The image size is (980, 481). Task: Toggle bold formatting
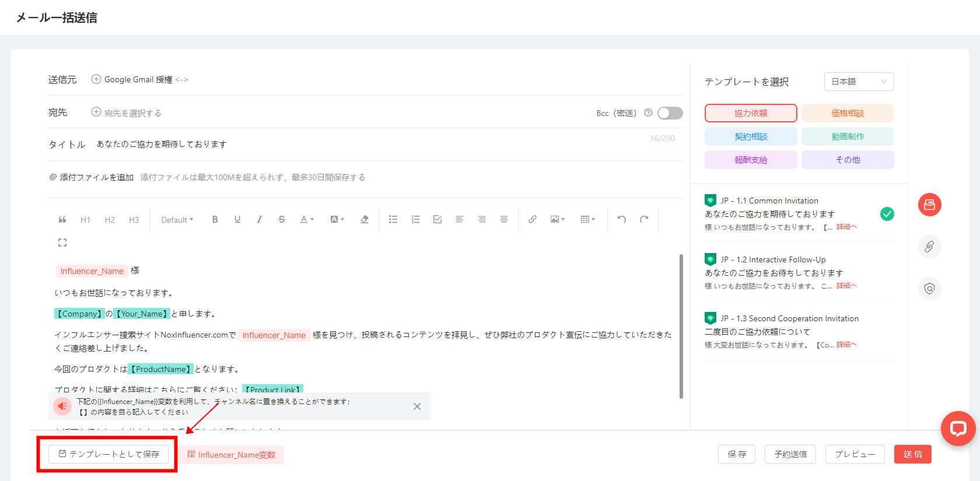[x=215, y=220]
